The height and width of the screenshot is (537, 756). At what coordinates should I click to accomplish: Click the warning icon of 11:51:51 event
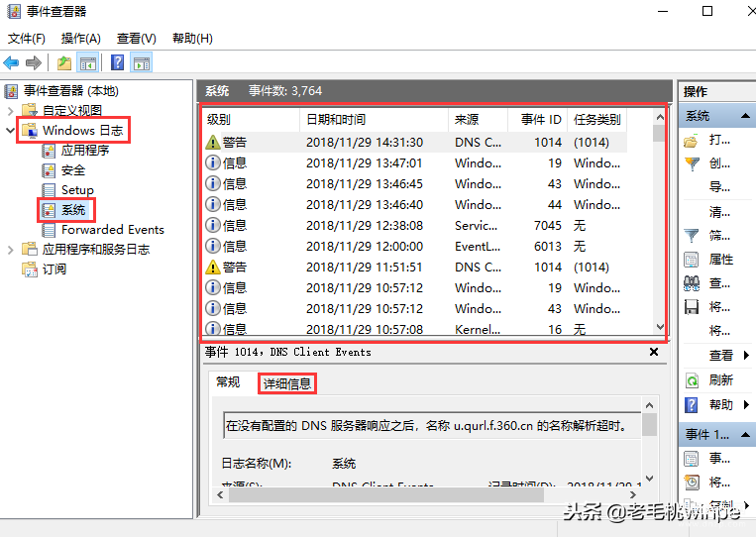tap(213, 267)
